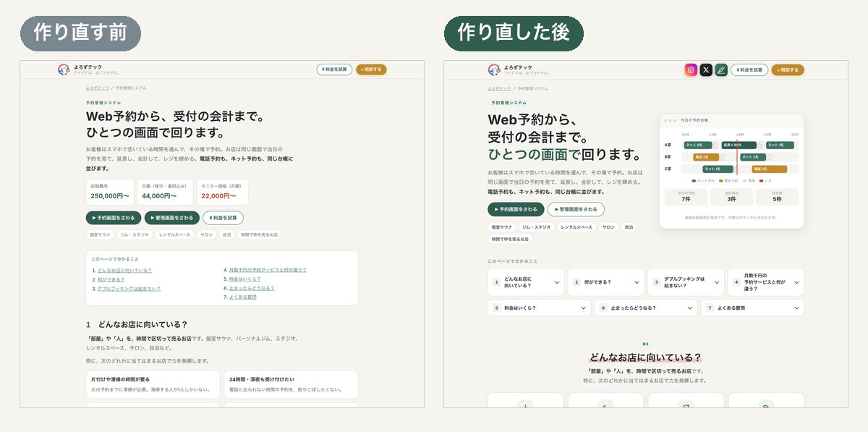Expand the 2 何ができる？ accordion
The height and width of the screenshot is (432, 868).
pos(606,282)
